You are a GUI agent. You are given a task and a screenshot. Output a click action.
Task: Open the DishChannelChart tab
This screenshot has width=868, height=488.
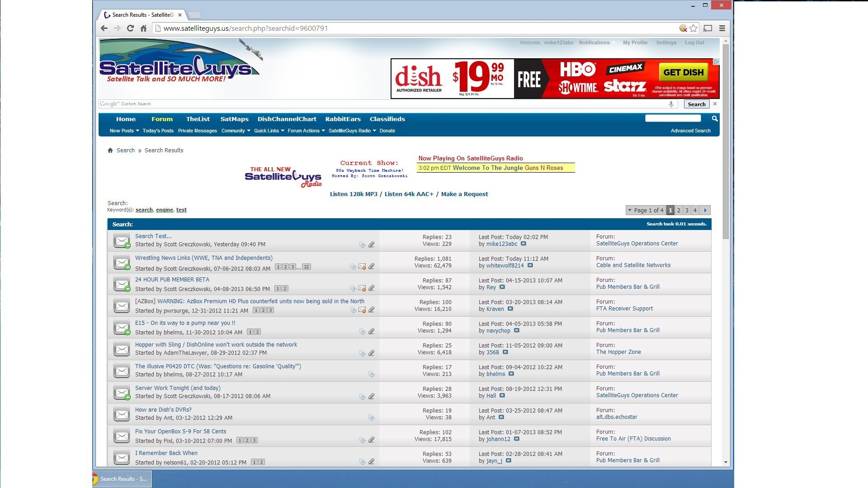click(x=287, y=119)
